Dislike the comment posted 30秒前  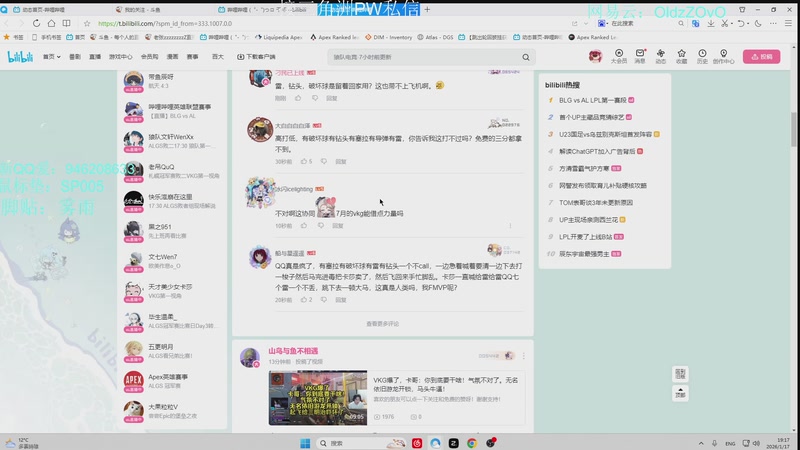pos(323,161)
